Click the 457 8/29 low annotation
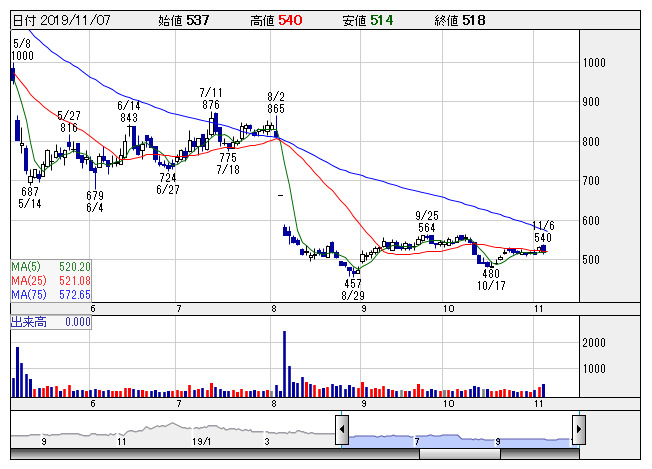The width and height of the screenshot is (652, 469). pyautogui.click(x=351, y=290)
